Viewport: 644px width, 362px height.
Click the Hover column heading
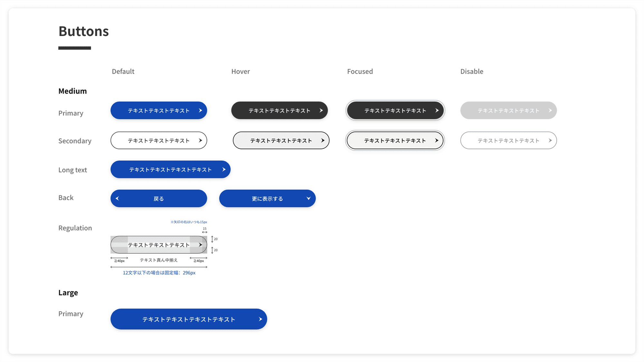click(x=240, y=71)
